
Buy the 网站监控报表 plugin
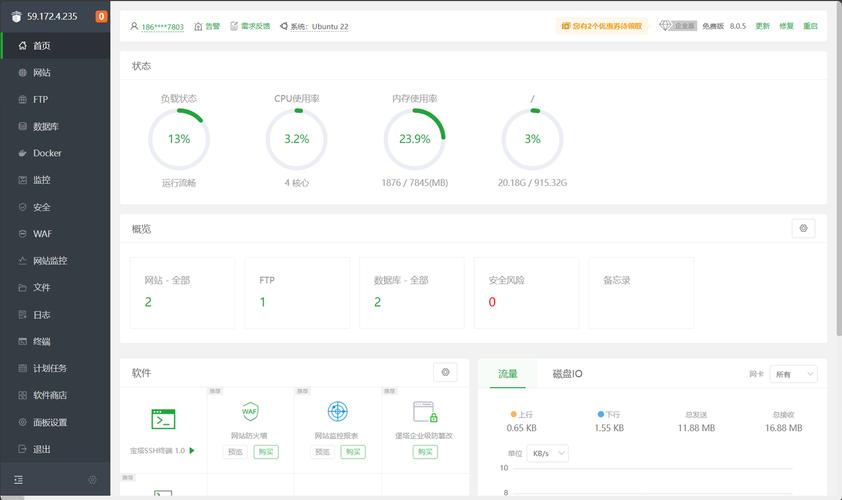(353, 452)
